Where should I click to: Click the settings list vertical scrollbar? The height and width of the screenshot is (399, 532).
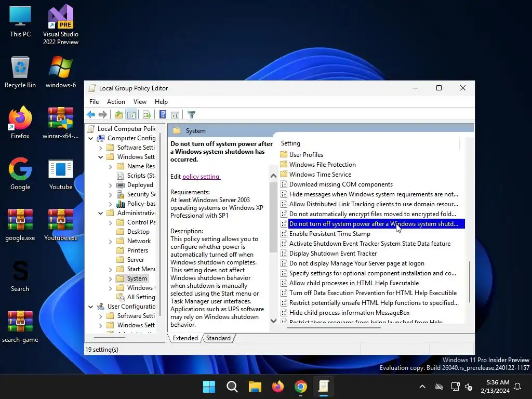coord(470,282)
